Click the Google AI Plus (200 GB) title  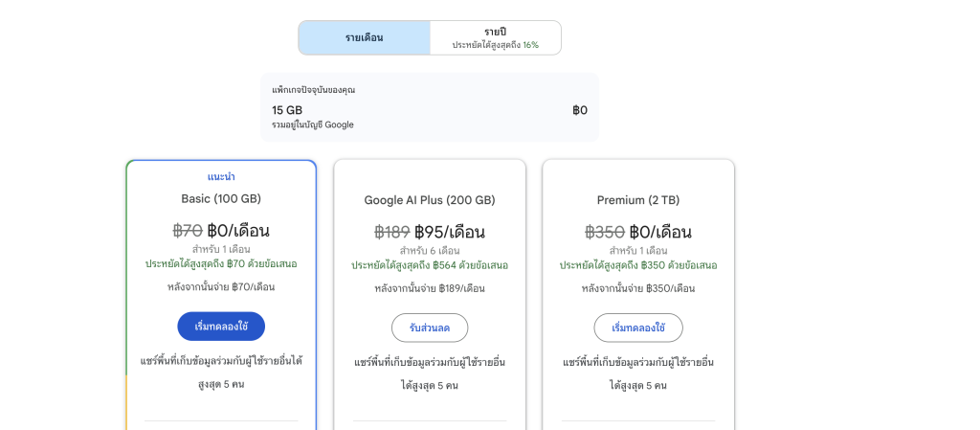tap(430, 200)
